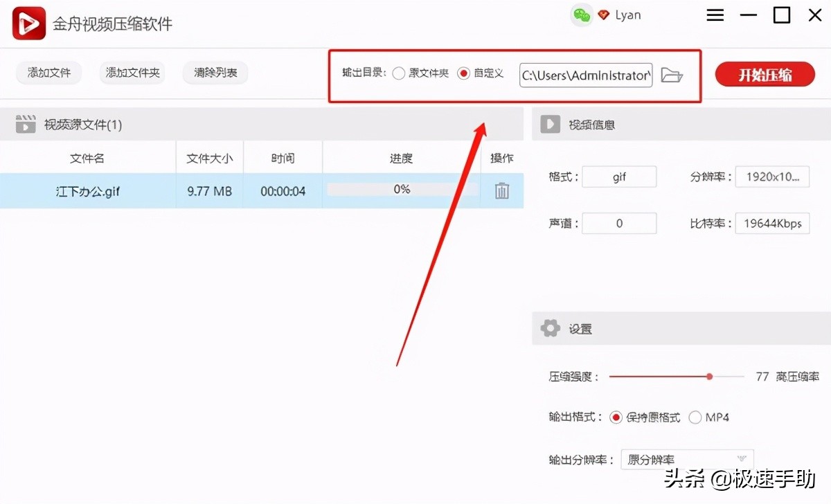Open the folder browse icon for output directory

[671, 76]
